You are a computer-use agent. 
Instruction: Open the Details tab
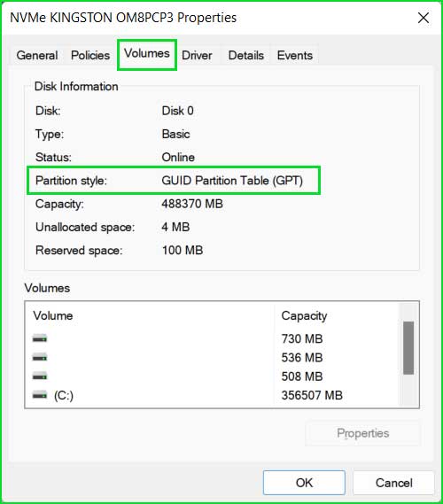[x=246, y=55]
